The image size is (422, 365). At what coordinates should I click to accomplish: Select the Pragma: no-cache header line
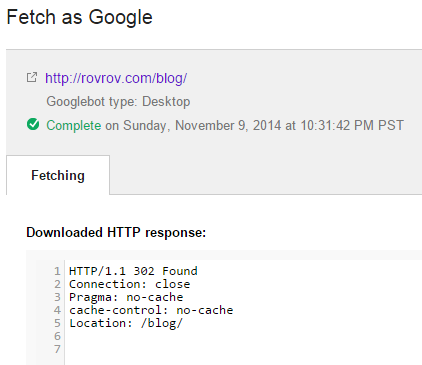[126, 297]
